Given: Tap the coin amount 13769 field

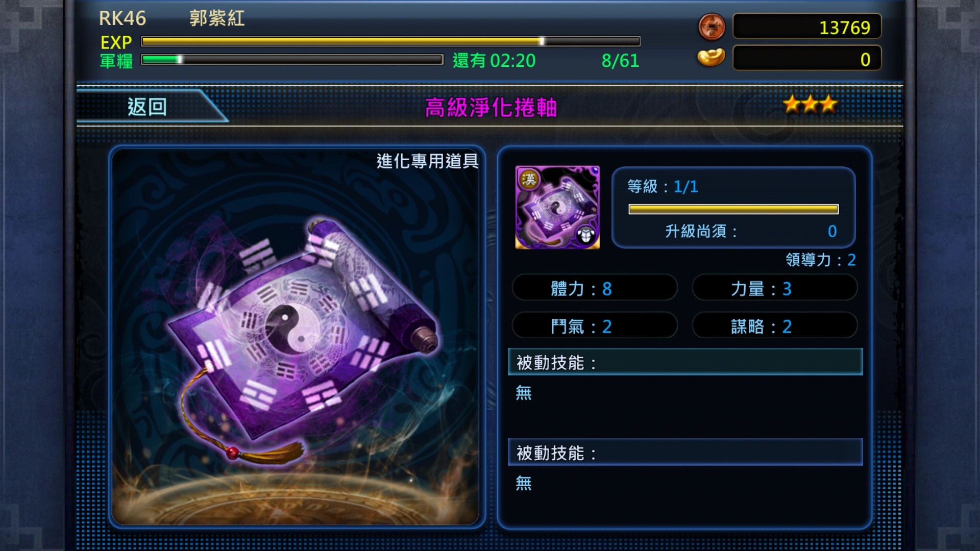Looking at the screenshot, I should 807,27.
